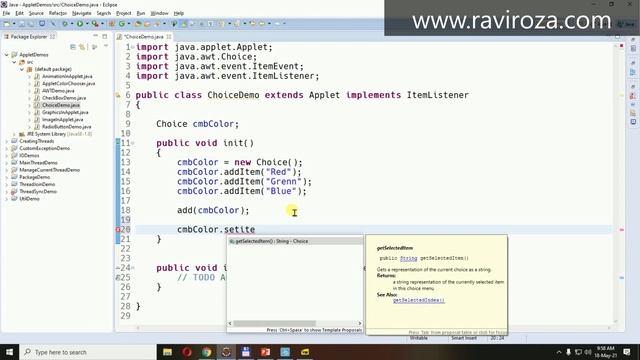Close the ChoiceDemo.java editor tab
Viewport: 640px width, 360px height.
click(x=169, y=37)
